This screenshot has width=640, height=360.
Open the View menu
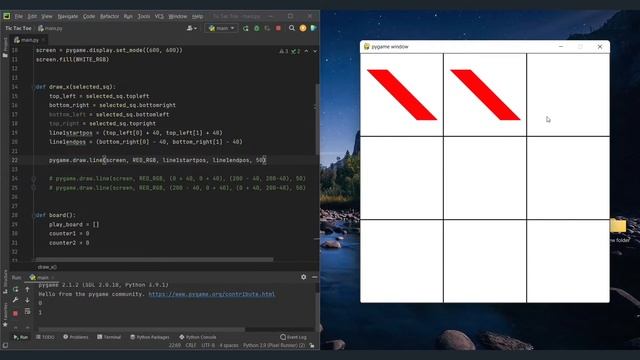pos(47,16)
